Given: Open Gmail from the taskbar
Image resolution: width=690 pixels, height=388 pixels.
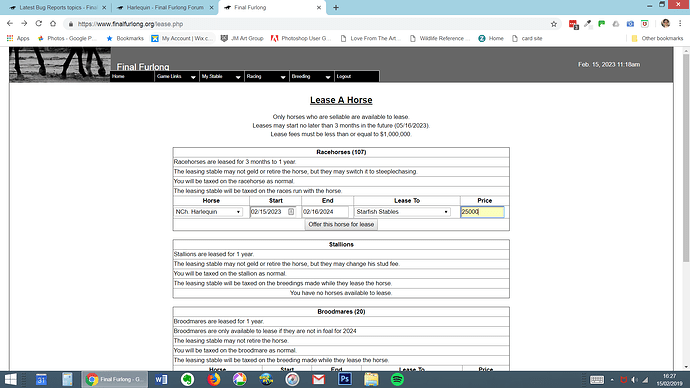Looking at the screenshot, I should 318,379.
